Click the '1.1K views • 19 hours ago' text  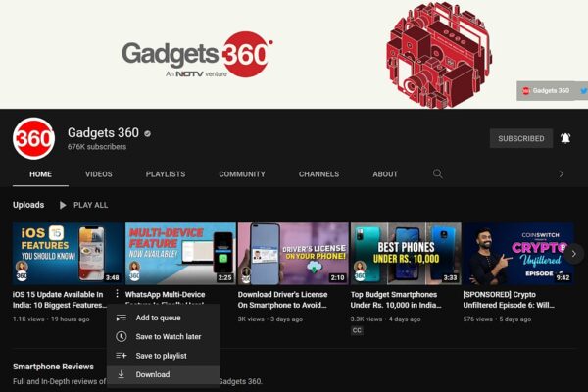point(51,319)
